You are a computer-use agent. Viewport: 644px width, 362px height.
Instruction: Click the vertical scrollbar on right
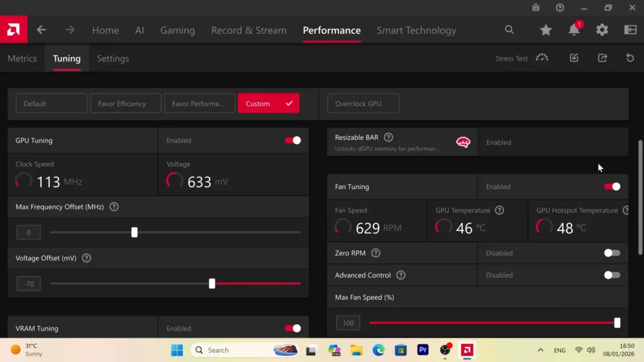(640, 198)
